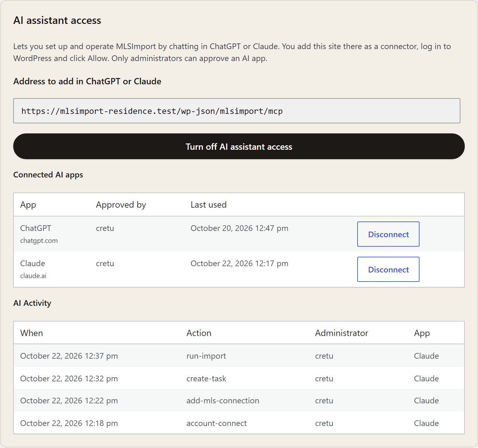Disconnect the ChatGPT app
This screenshot has height=448, width=478.
pyautogui.click(x=388, y=234)
